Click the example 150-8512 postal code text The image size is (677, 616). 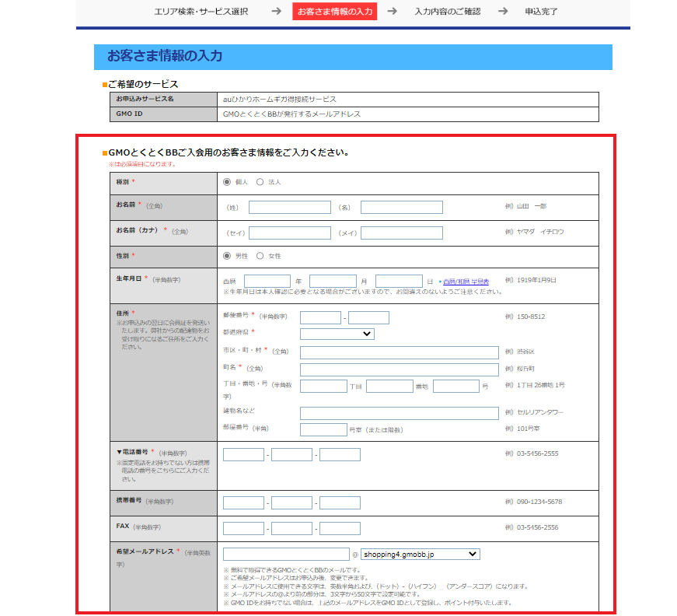pos(531,317)
